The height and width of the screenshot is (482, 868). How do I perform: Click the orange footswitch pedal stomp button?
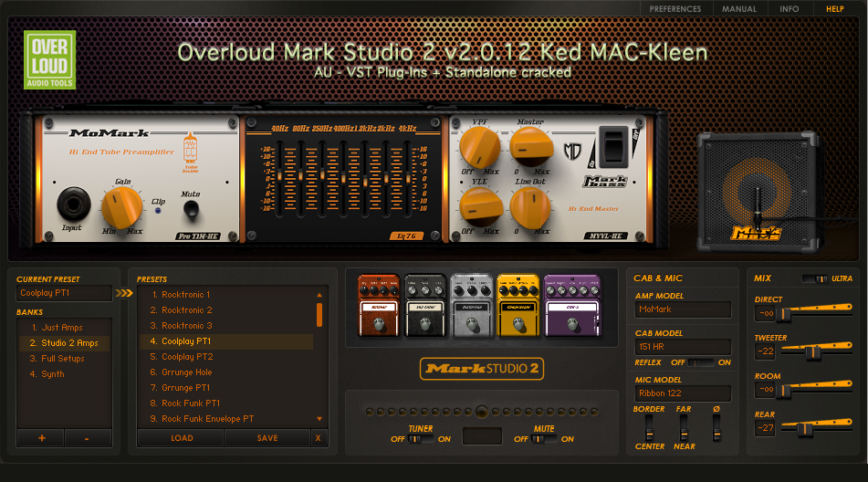tap(379, 325)
